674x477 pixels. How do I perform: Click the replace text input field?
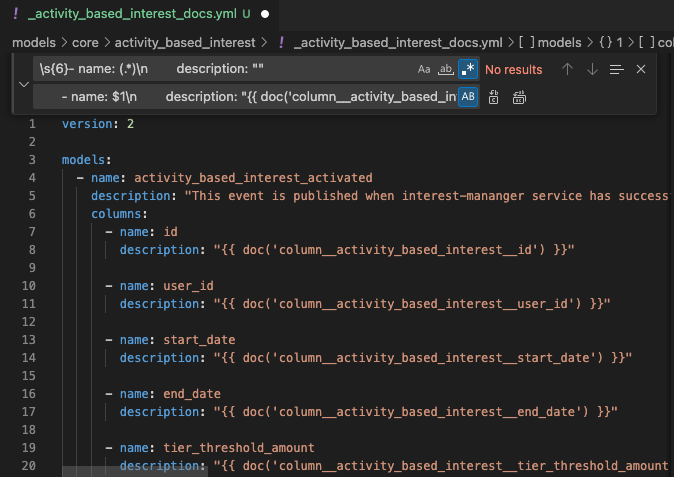pos(240,97)
